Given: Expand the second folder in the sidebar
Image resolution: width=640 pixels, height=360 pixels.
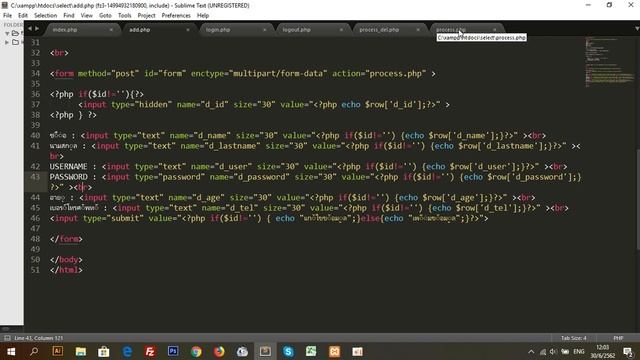Looking at the screenshot, I should (x=7, y=42).
